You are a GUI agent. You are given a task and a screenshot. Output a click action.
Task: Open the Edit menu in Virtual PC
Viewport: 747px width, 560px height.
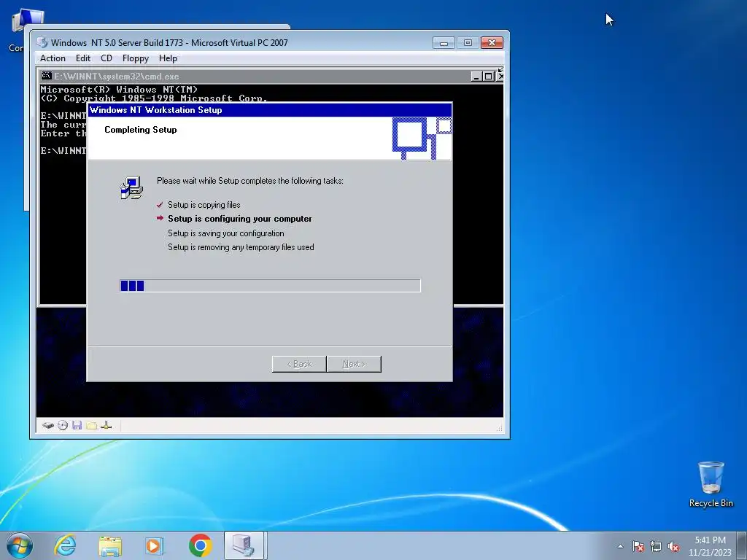(x=83, y=58)
